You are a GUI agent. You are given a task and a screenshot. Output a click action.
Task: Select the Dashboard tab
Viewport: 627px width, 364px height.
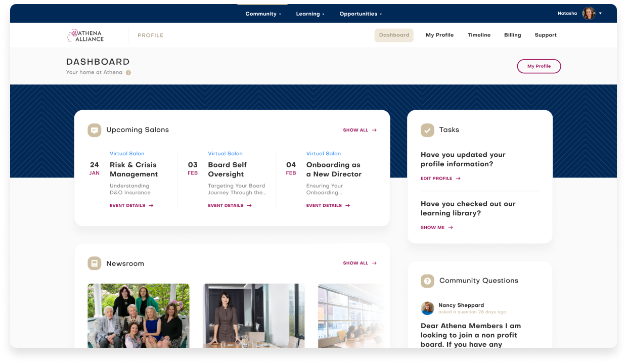[394, 35]
